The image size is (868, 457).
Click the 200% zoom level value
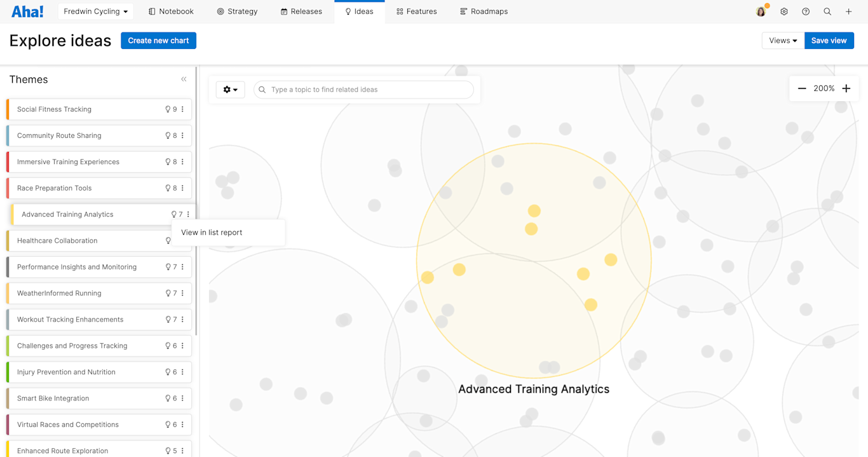click(824, 89)
